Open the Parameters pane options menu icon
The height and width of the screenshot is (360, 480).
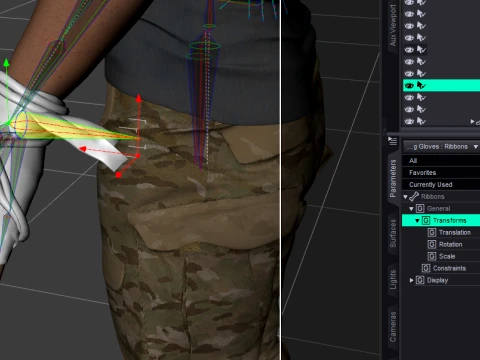point(393,141)
